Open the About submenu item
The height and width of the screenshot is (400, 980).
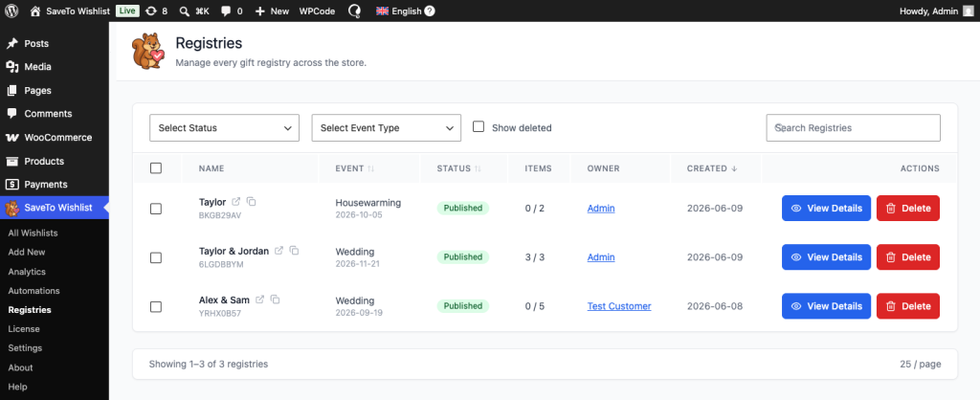(21, 367)
